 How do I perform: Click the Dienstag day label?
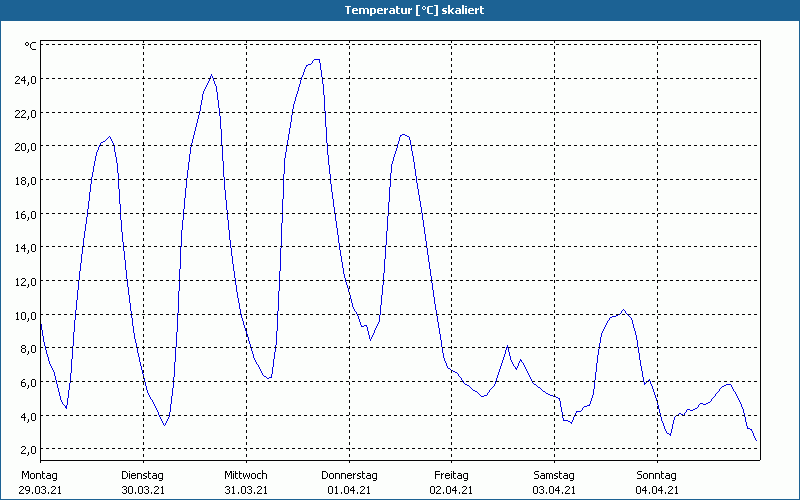142,476
